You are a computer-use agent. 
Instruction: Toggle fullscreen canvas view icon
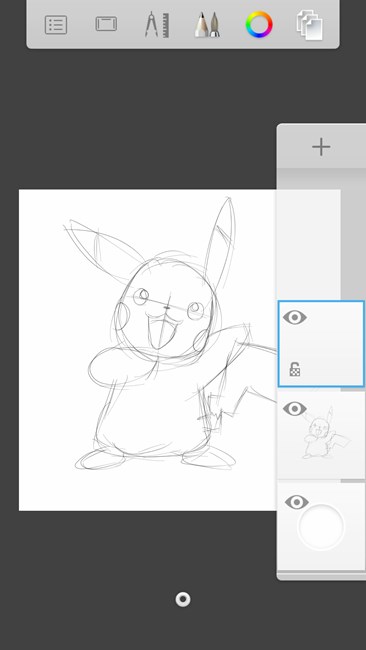pyautogui.click(x=106, y=24)
